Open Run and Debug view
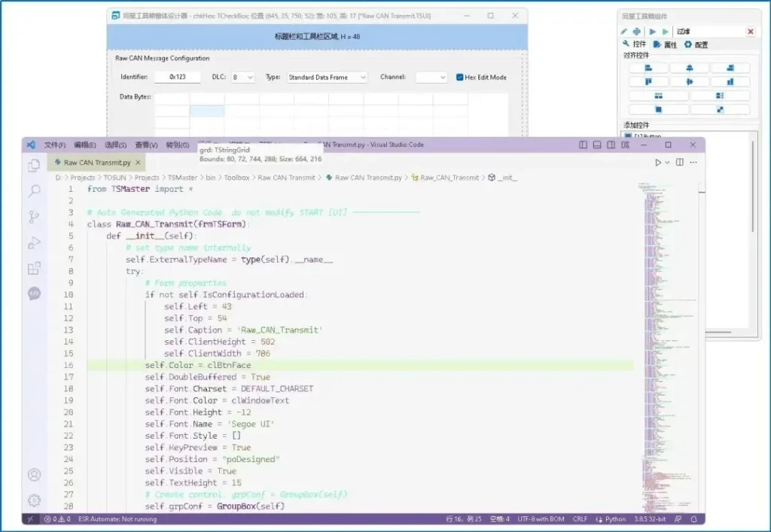The height and width of the screenshot is (532, 771). [x=34, y=242]
